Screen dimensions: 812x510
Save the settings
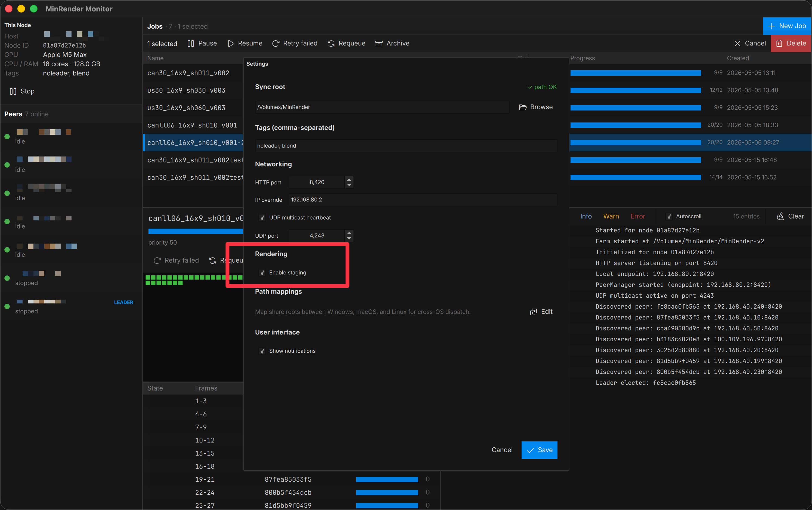[539, 450]
